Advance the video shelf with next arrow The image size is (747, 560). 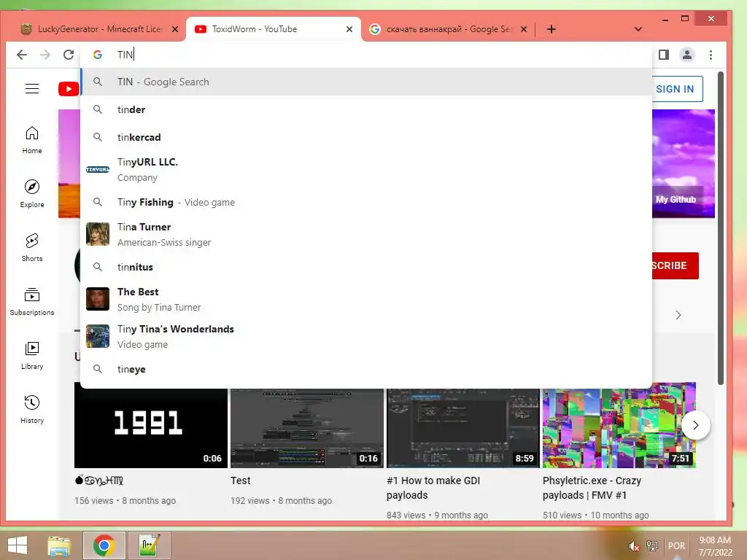695,425
